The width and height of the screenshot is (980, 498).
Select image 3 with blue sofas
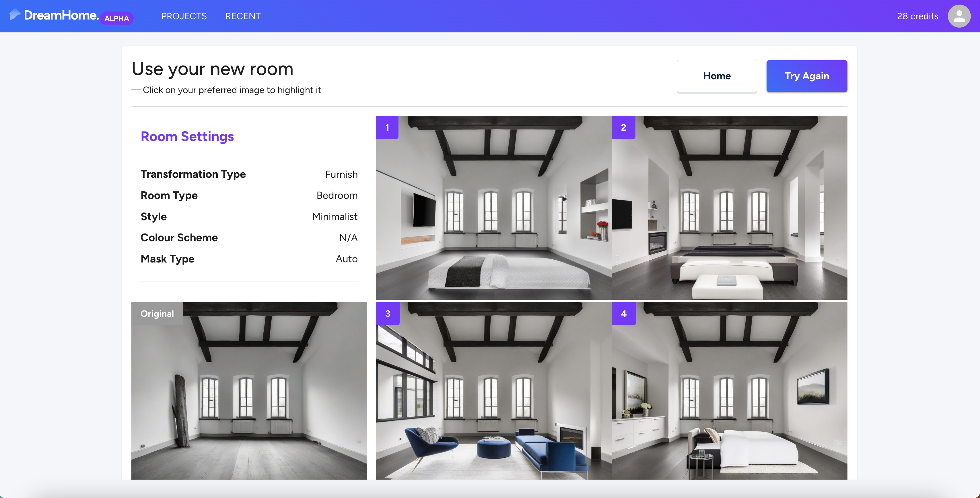493,396
